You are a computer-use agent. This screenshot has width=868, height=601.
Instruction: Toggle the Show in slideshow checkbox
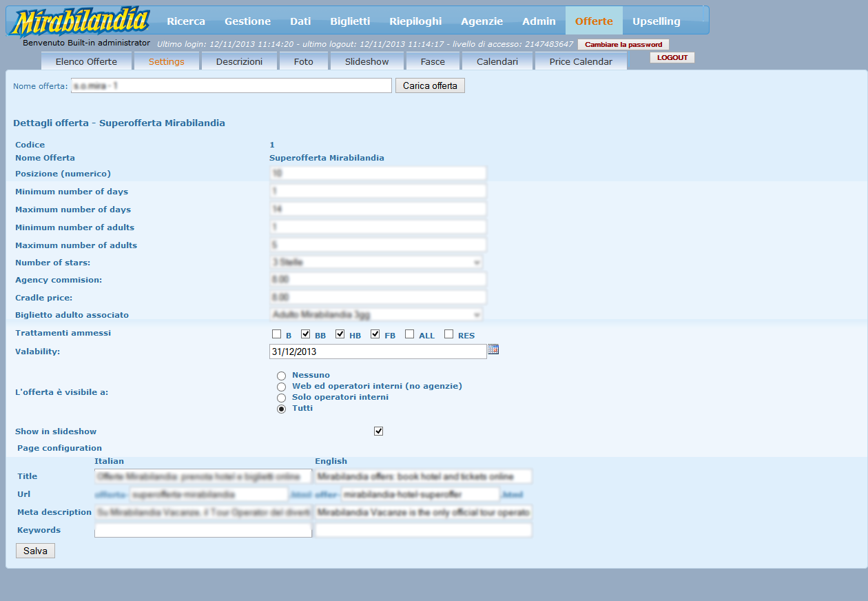(378, 431)
